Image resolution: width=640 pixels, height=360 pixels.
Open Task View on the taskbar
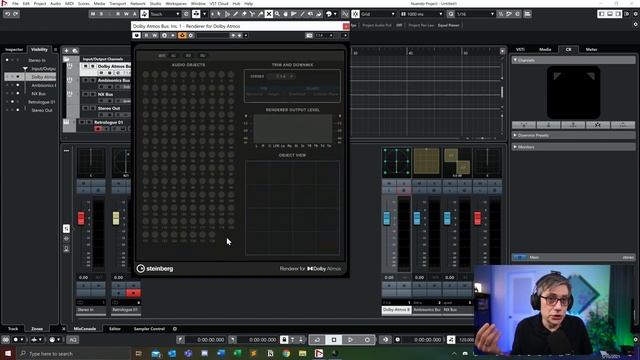pyautogui.click(x=138, y=353)
